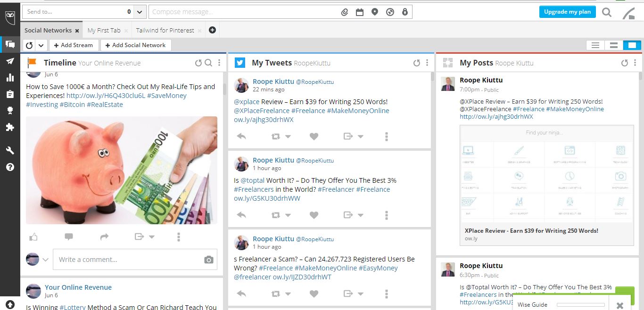Attach photo with comment camera icon
The width and height of the screenshot is (644, 310).
[x=208, y=260]
